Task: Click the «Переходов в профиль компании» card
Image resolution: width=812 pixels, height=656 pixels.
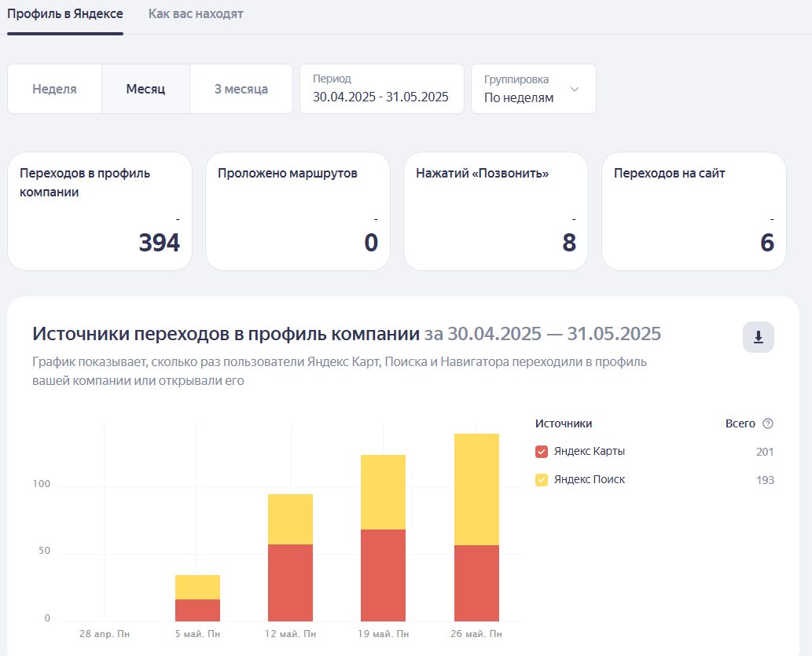Action: [x=100, y=211]
